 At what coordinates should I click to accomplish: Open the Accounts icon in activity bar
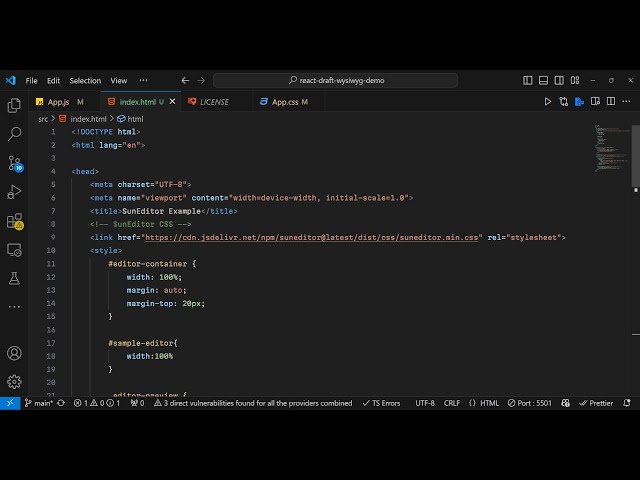[14, 353]
